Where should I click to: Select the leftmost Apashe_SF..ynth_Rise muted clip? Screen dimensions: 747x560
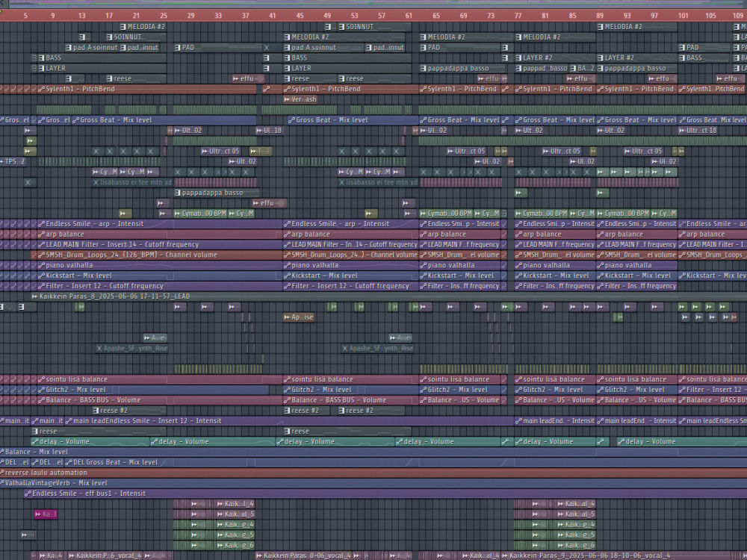pyautogui.click(x=132, y=349)
